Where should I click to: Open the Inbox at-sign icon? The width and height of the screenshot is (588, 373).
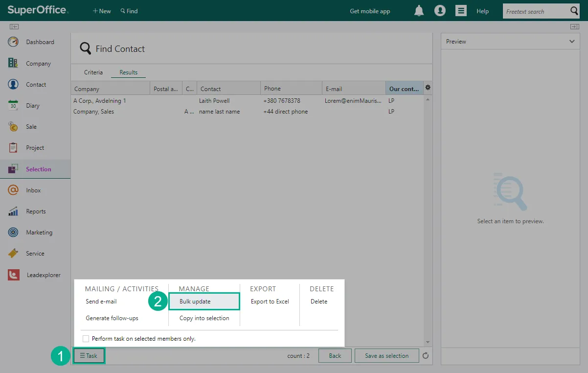click(x=13, y=190)
